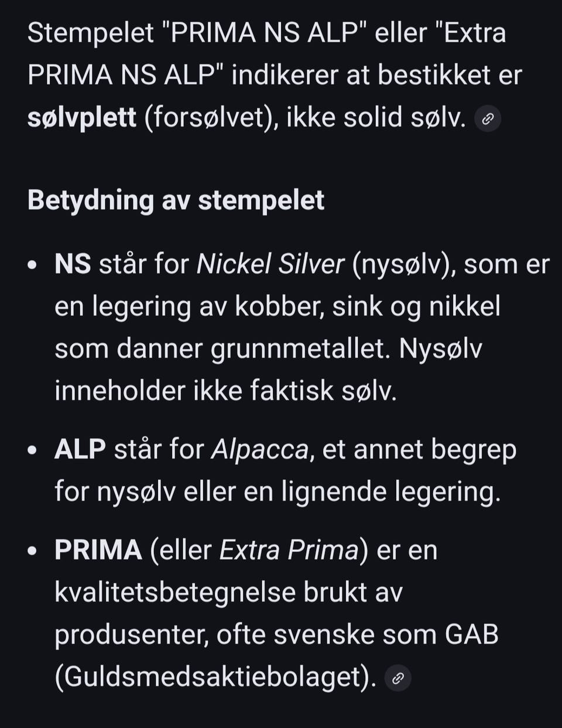The height and width of the screenshot is (728, 562).
Task: Open the source link icon after "(Guldsmedsaktiebolaget)."
Action: coord(398,678)
